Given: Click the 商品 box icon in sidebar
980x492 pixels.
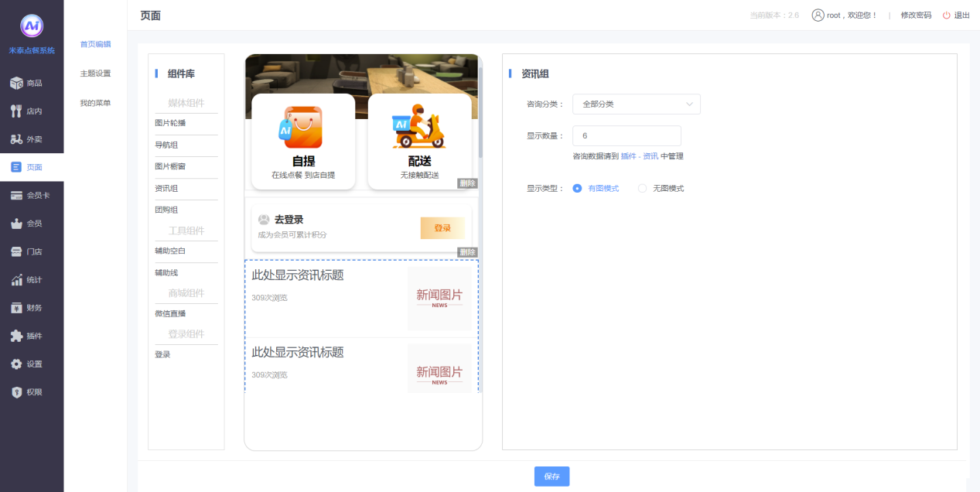Looking at the screenshot, I should [16, 83].
